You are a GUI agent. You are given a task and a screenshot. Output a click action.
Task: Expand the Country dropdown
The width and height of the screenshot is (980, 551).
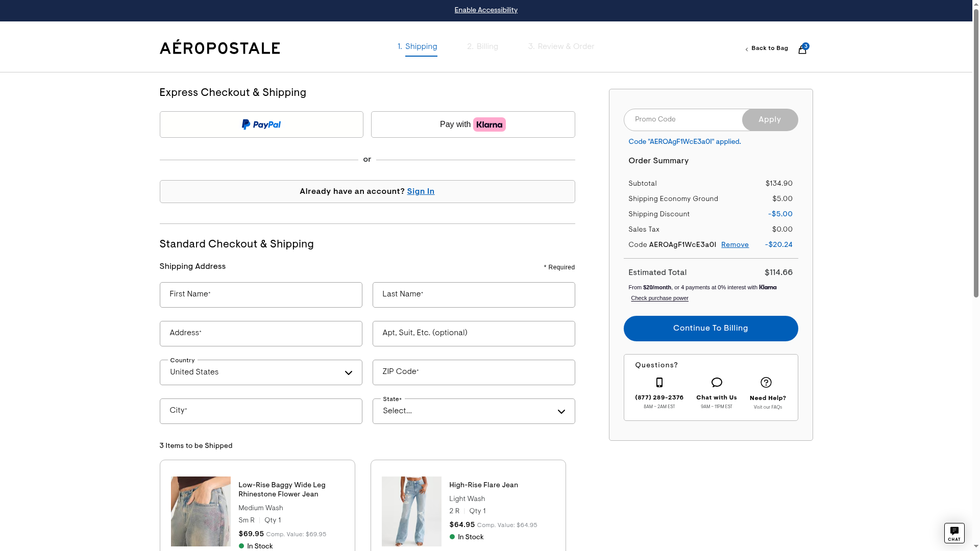[261, 372]
